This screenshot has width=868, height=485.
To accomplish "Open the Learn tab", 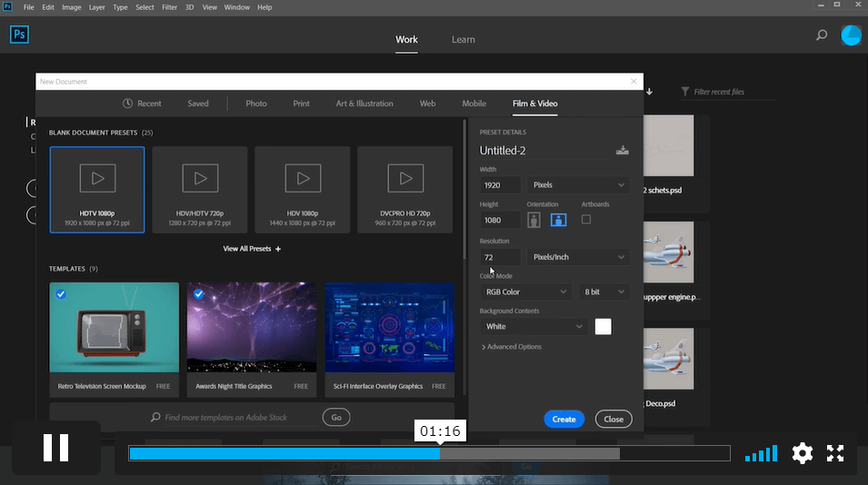I will tap(464, 40).
